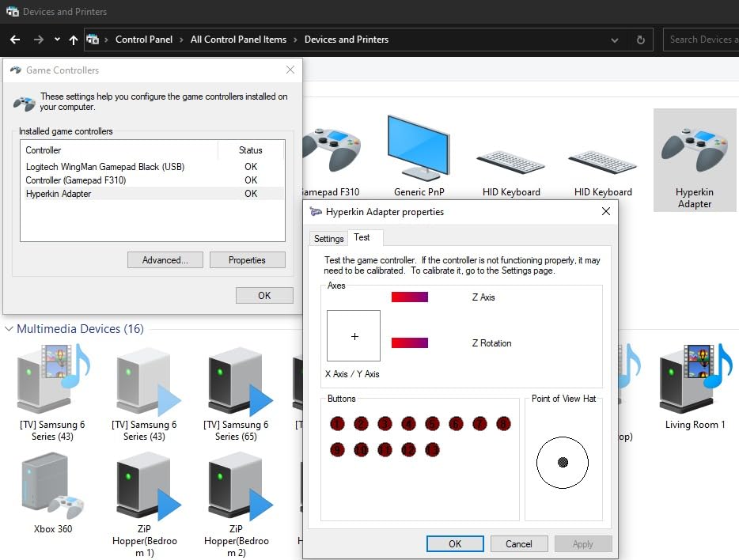Screen dimensions: 739x560
Task: Go forward with the Forward arrow
Action: (38, 40)
